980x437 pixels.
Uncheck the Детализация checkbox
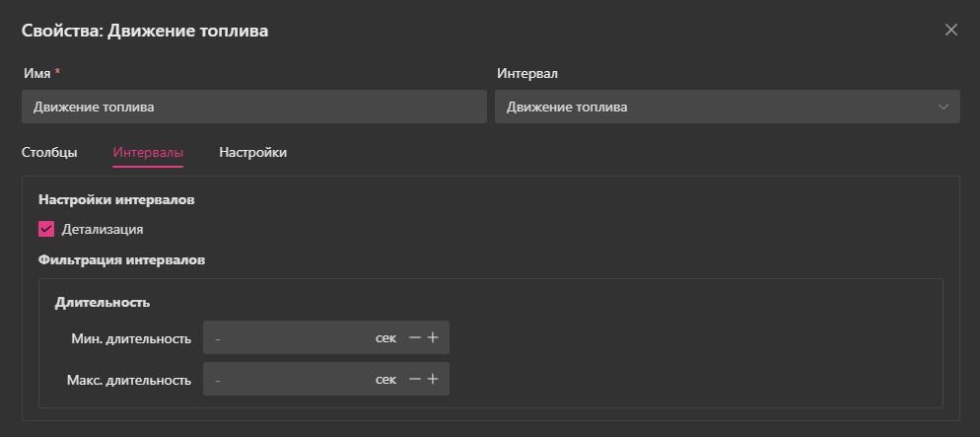pos(46,229)
